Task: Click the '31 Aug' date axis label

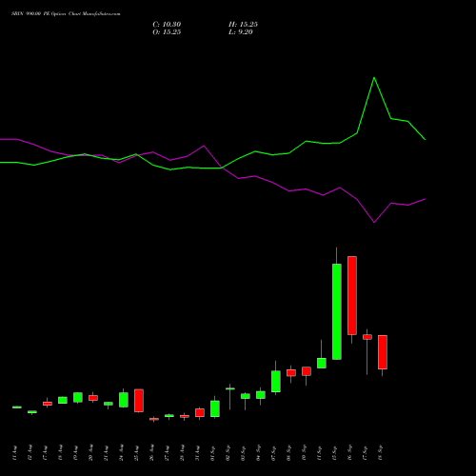Action: pos(197,453)
